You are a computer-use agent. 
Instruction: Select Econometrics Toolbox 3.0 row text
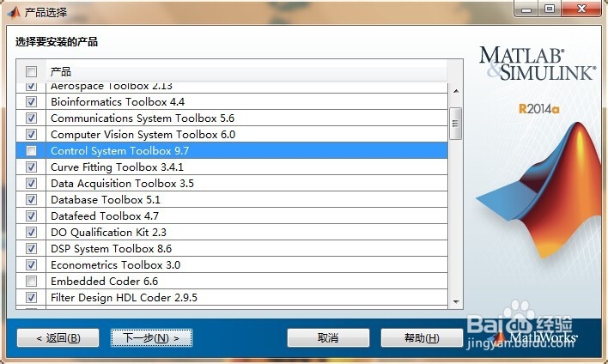(x=116, y=264)
